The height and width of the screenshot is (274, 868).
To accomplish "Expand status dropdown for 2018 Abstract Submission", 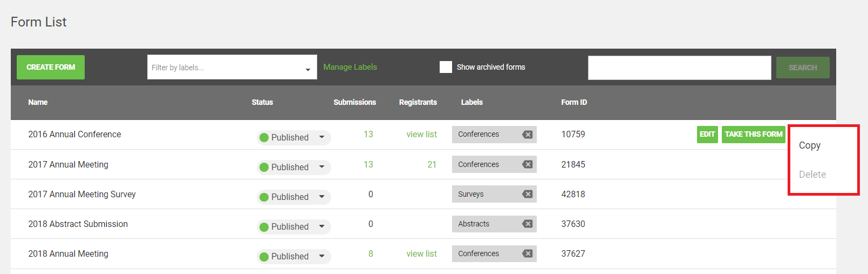I will (x=322, y=226).
